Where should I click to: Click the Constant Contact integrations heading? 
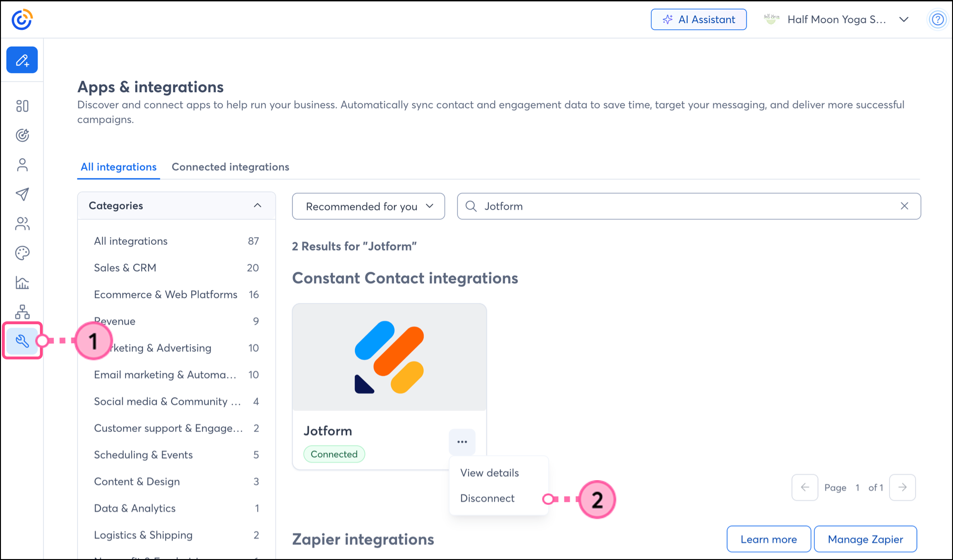405,278
